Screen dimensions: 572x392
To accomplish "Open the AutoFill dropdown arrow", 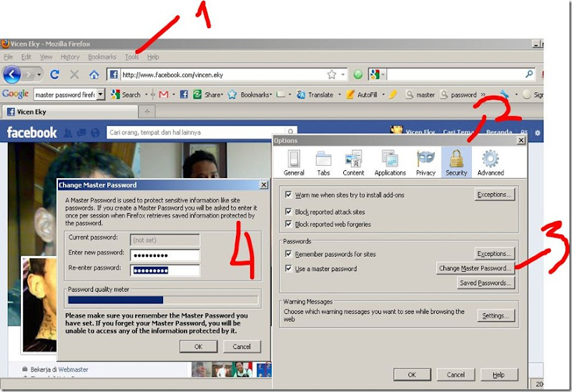I will tap(383, 94).
